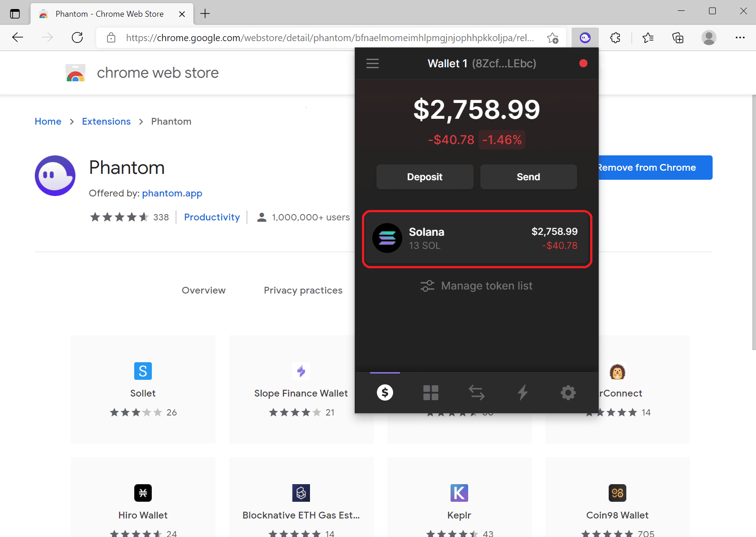The image size is (756, 537).
Task: Open the Favorites star list
Action: click(648, 37)
